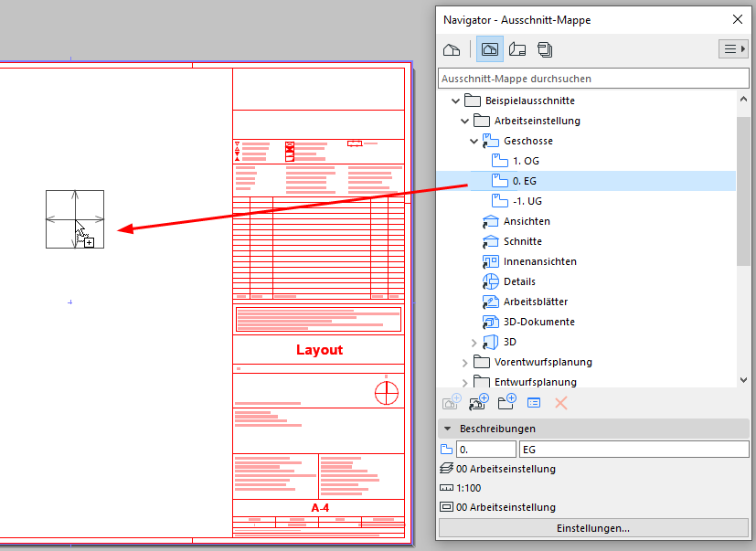
Task: Select the 3D clone folder
Action: point(509,343)
